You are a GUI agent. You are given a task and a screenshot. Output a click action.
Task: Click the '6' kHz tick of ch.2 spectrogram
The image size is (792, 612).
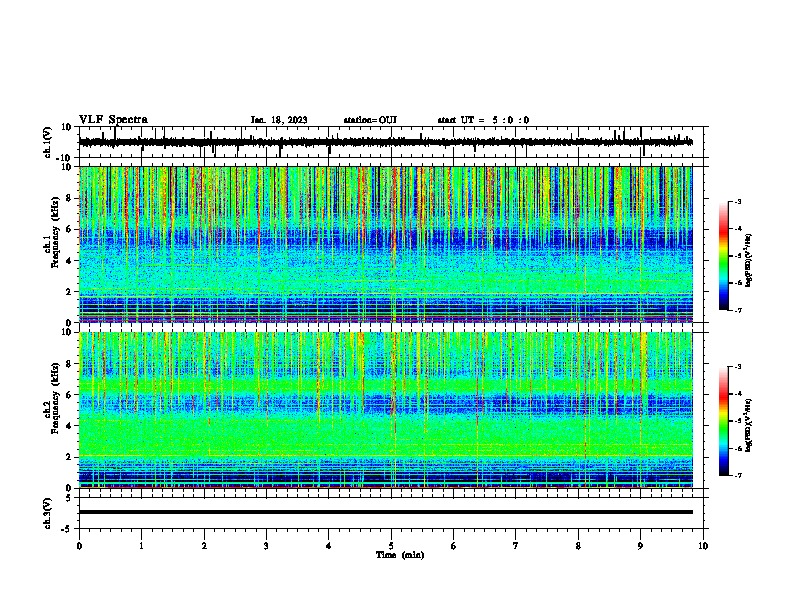[x=69, y=395]
